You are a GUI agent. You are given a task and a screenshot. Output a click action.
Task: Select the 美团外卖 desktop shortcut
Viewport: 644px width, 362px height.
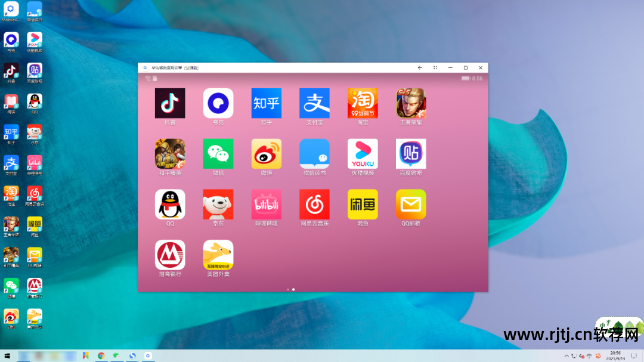35,319
